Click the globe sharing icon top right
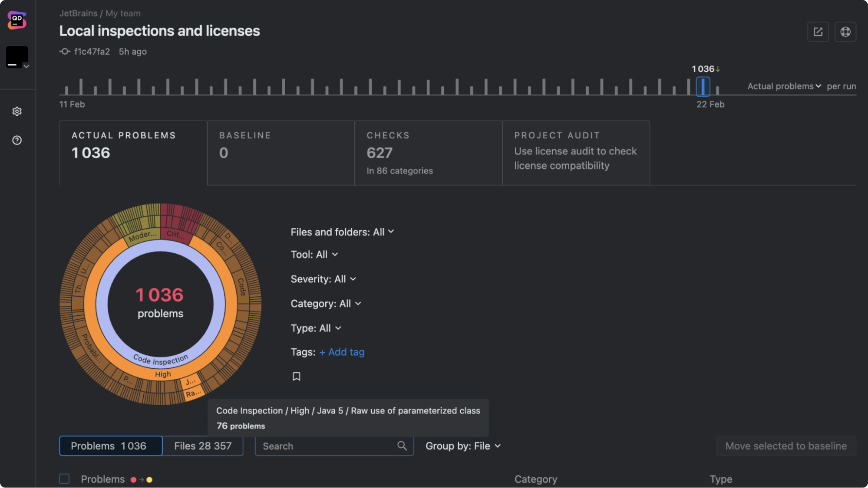The image size is (868, 488). coord(845,31)
